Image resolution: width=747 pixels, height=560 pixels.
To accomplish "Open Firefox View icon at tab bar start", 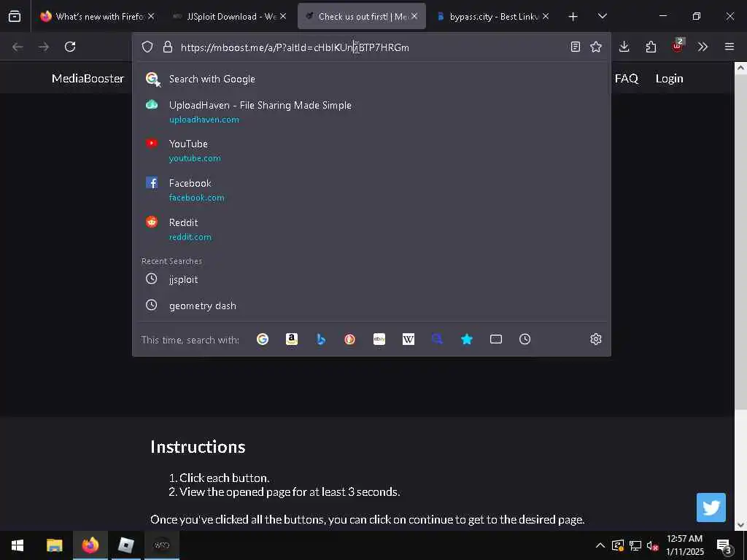I will [x=15, y=16].
